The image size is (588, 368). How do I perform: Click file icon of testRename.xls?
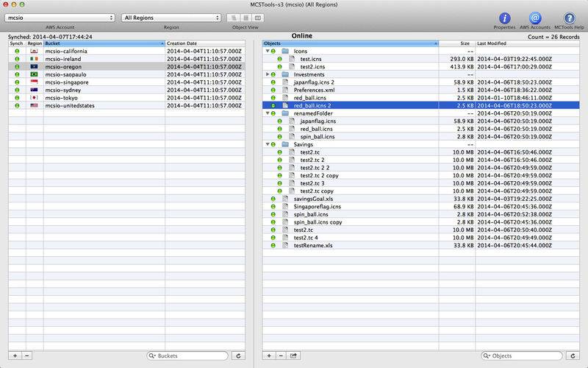tap(285, 245)
